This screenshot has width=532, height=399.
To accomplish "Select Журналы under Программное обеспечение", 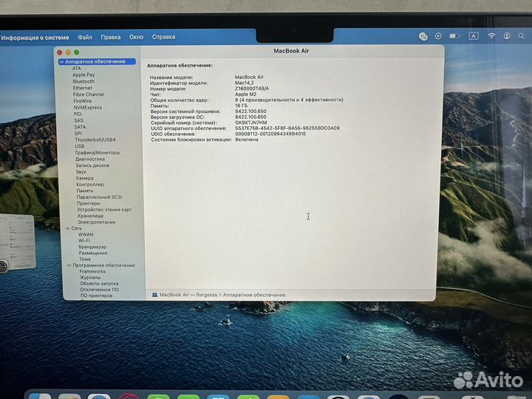I will [90, 277].
